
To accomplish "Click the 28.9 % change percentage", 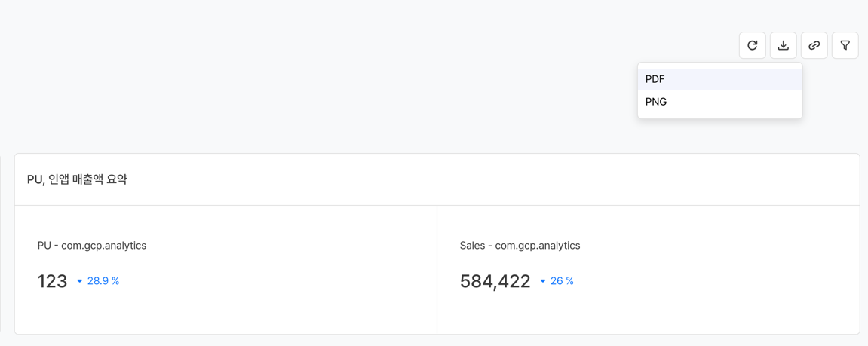I will (103, 281).
